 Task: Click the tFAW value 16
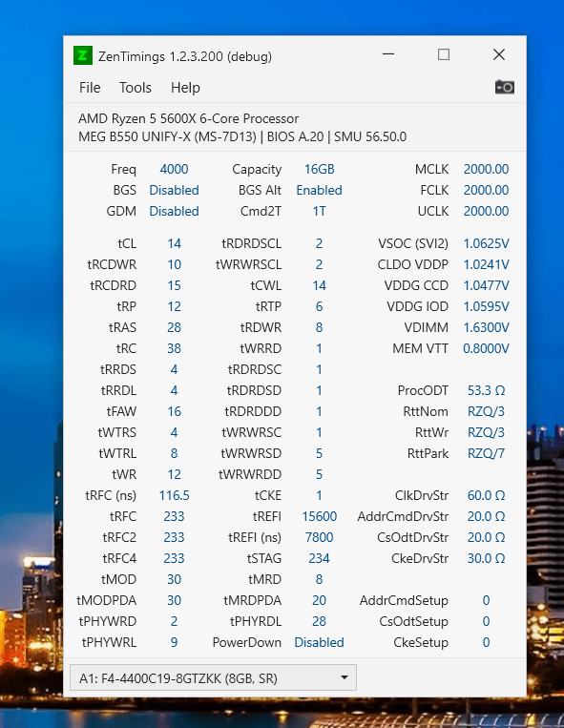tap(174, 411)
